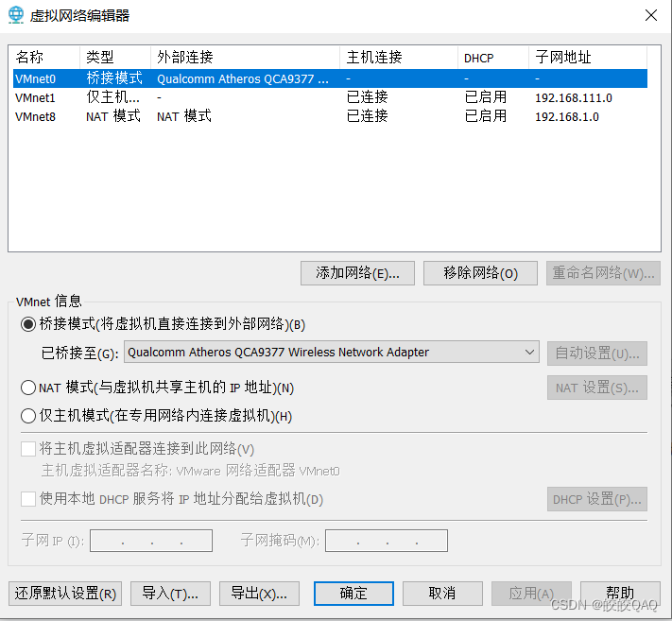Click 仅主机... type cell of VMnet1

113,97
